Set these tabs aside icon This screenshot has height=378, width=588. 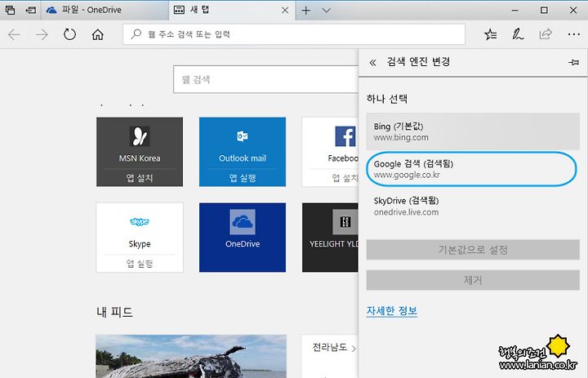(x=30, y=10)
